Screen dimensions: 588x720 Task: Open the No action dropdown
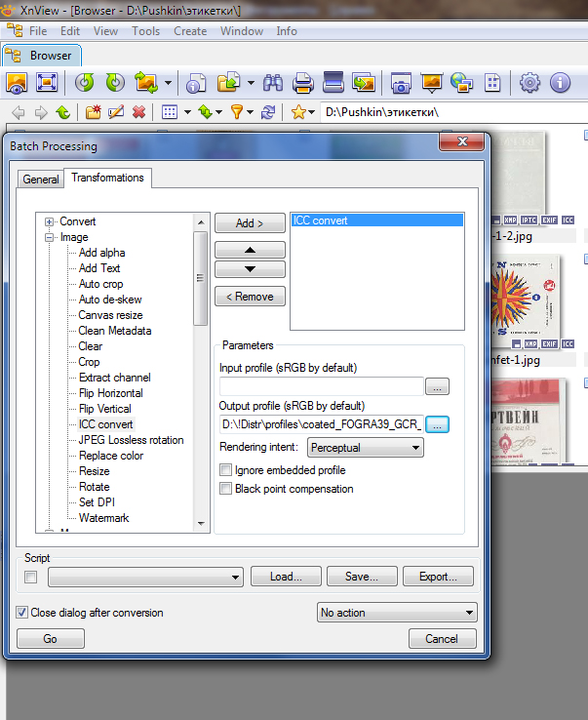(x=397, y=613)
